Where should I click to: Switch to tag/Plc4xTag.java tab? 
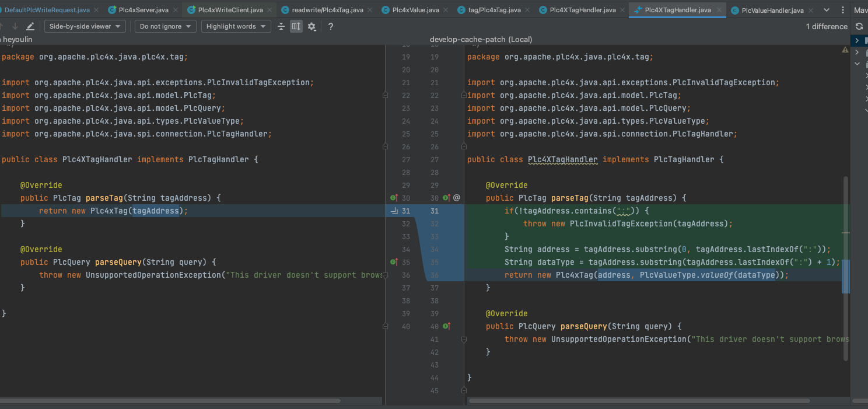(x=495, y=10)
